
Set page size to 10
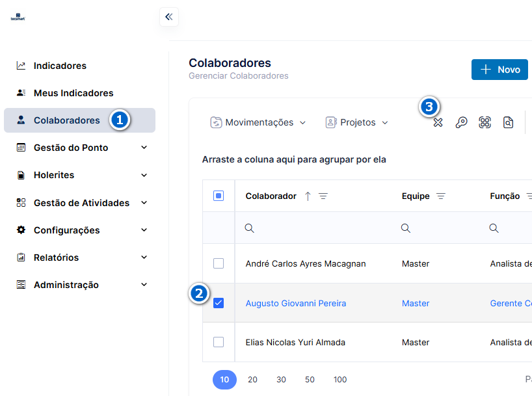(x=224, y=380)
